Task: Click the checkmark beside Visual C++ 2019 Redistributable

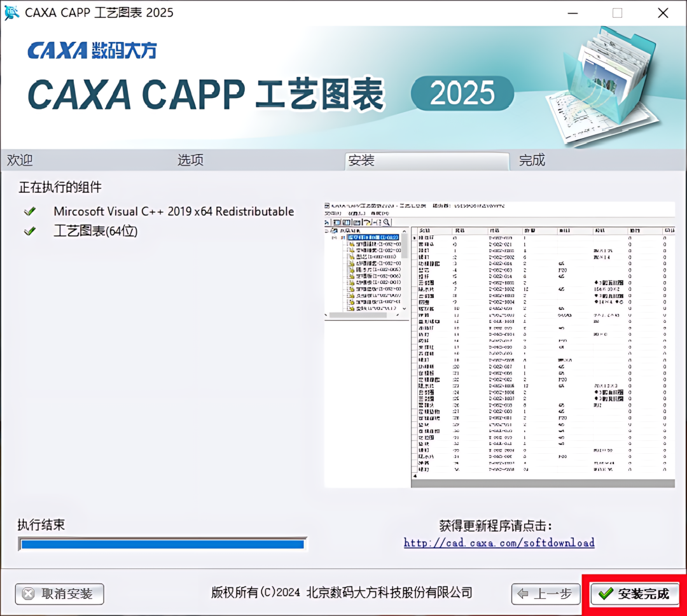Action: 30,212
